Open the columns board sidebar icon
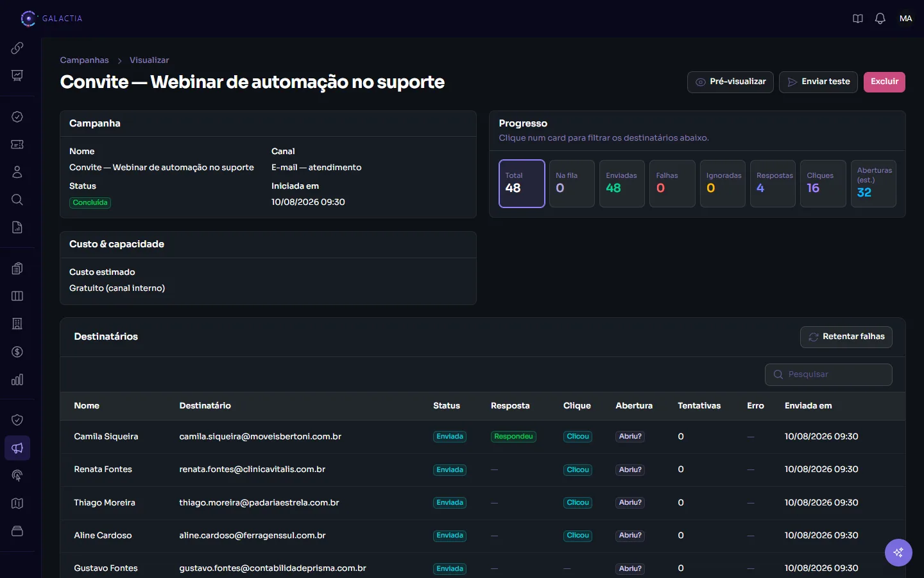This screenshot has height=578, width=924. 17,296
